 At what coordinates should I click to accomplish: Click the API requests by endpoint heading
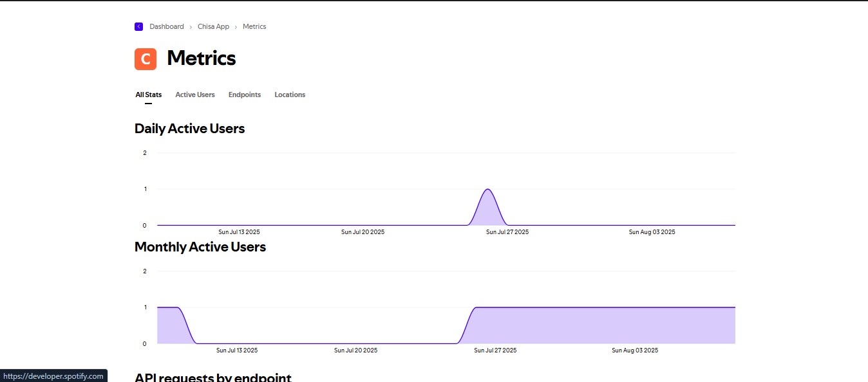click(x=212, y=377)
